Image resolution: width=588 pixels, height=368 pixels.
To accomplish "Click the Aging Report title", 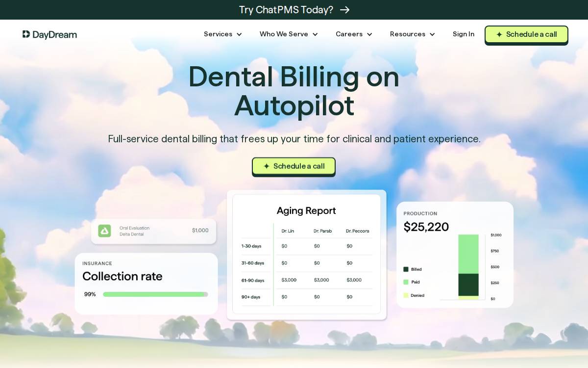I will coord(306,210).
